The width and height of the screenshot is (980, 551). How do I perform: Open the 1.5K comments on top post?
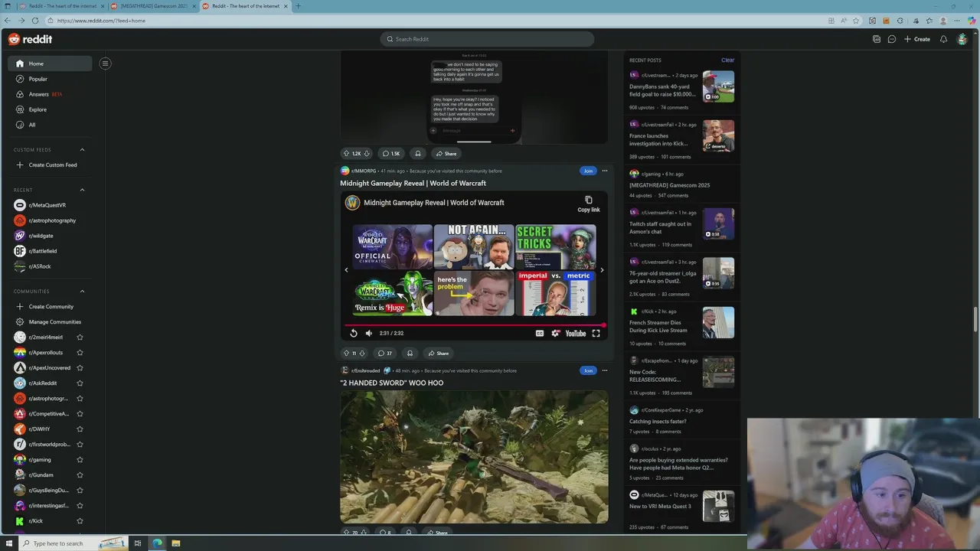click(390, 154)
